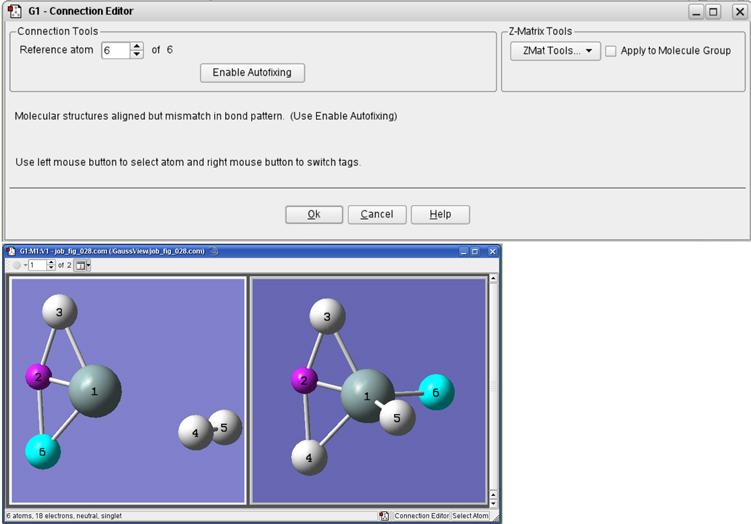Click the status bar molecule file icon
Screen dimensions: 751x524
pos(384,516)
